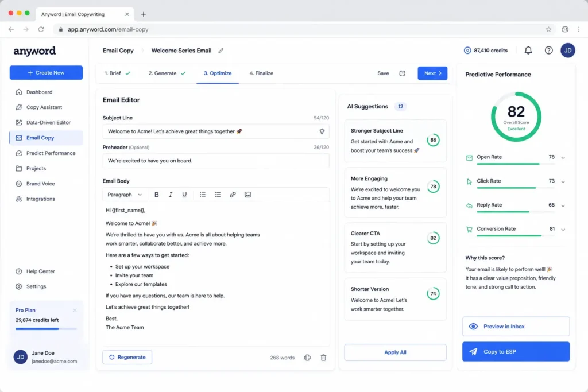Viewport: 588px width, 392px height.
Task: Toggle underline formatting in email body
Action: point(184,195)
